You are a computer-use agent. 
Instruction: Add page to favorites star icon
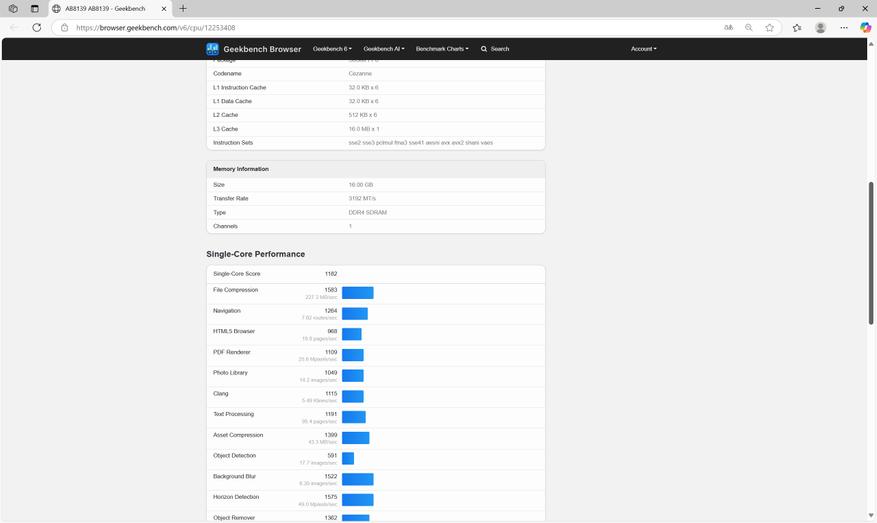pos(770,27)
